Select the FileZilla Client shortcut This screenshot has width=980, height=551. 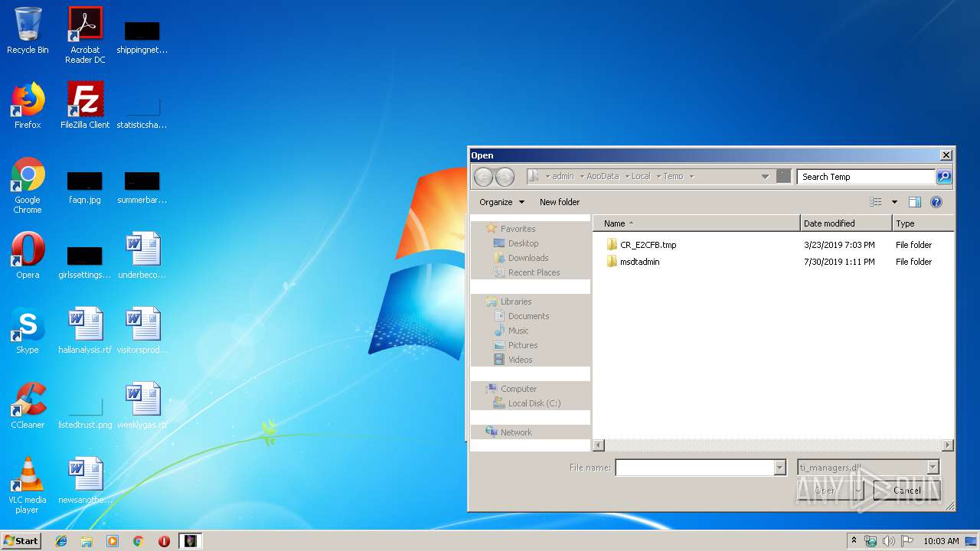(x=85, y=106)
